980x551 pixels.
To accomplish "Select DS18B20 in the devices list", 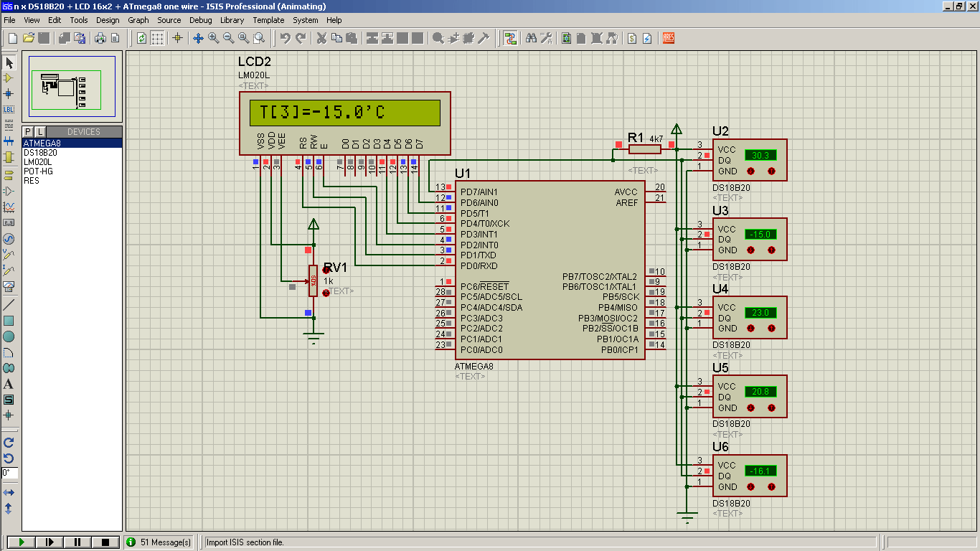I will pos(72,153).
